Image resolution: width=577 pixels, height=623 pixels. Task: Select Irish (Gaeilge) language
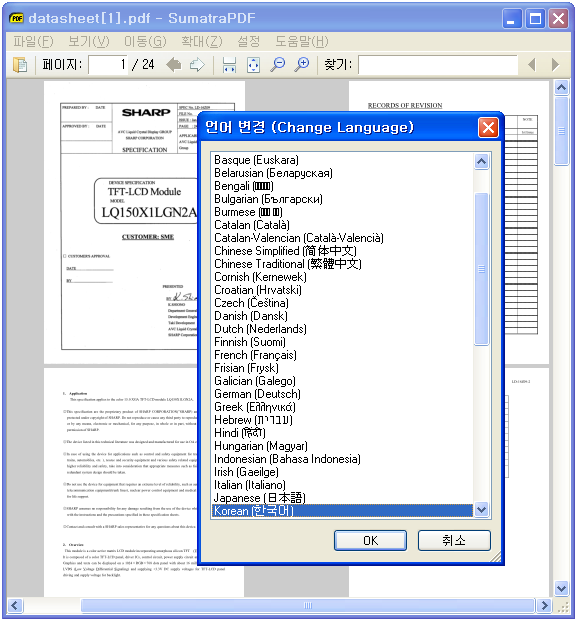coord(342,472)
